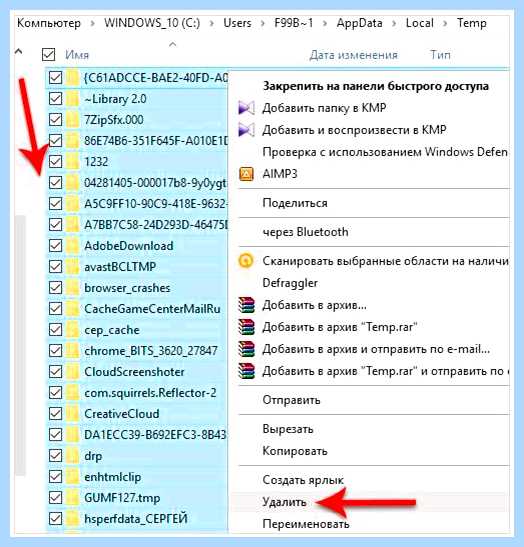Select the folder name '04281405-000017b8-9y0ygt'
This screenshot has width=524, height=547.
click(156, 183)
